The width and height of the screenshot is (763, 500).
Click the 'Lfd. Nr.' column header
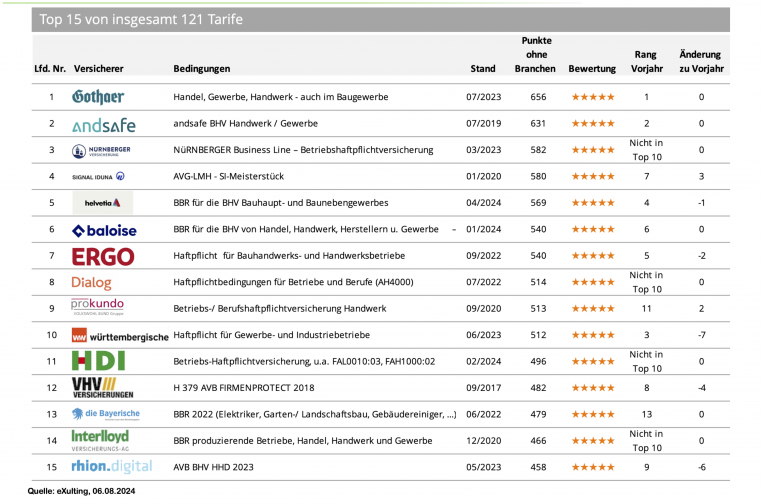click(x=50, y=69)
